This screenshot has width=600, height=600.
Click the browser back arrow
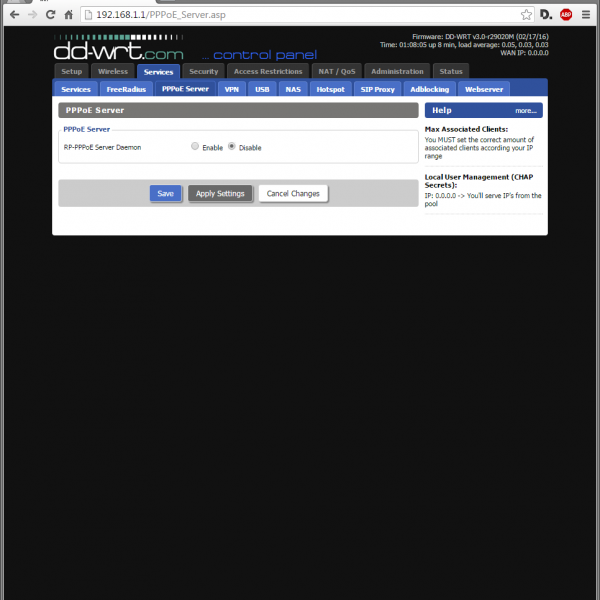[13, 15]
